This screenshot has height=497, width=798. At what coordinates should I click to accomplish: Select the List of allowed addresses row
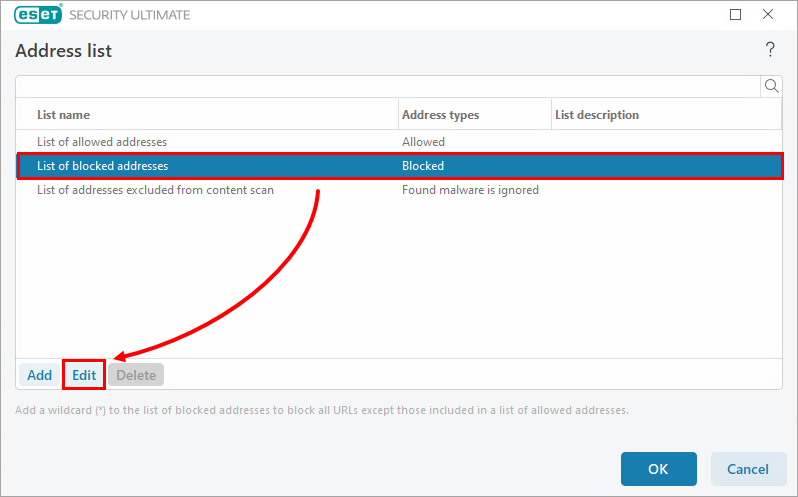coord(102,142)
